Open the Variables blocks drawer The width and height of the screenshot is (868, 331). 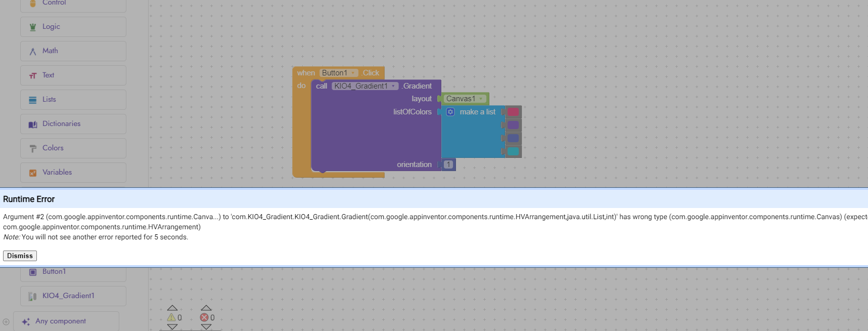pos(57,173)
